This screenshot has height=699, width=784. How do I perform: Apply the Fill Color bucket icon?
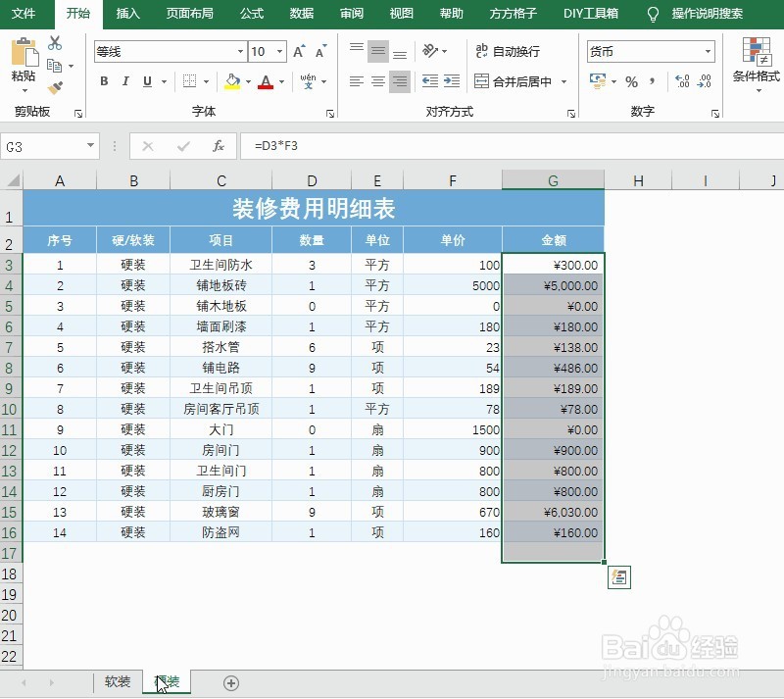(230, 82)
